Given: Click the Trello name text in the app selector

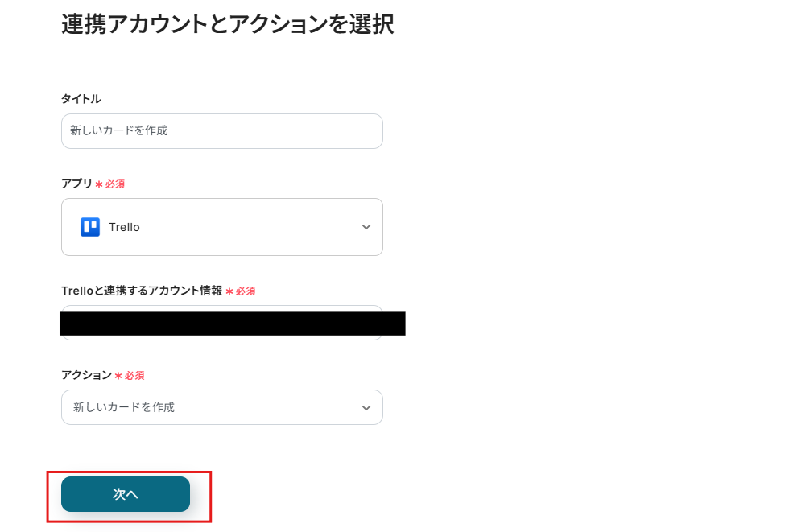Looking at the screenshot, I should 125,228.
